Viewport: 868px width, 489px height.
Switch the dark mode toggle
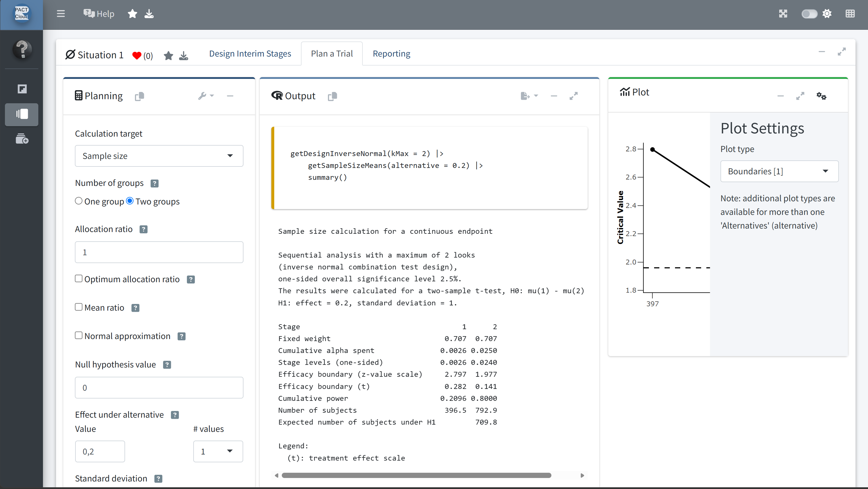point(809,14)
